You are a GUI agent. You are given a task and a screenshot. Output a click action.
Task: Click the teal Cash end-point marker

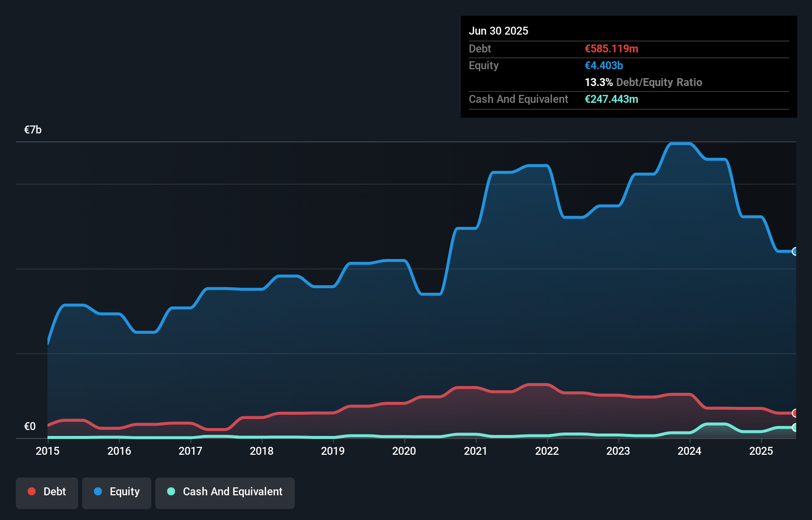tap(795, 428)
